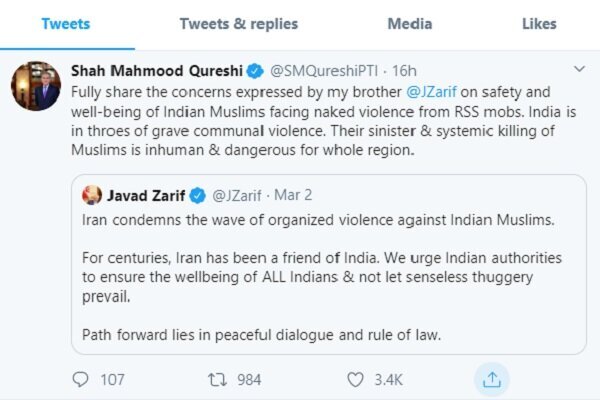This screenshot has height=400, width=600.
Task: Open Shah Mahmood Qureshi's profile picture
Action: [x=36, y=85]
